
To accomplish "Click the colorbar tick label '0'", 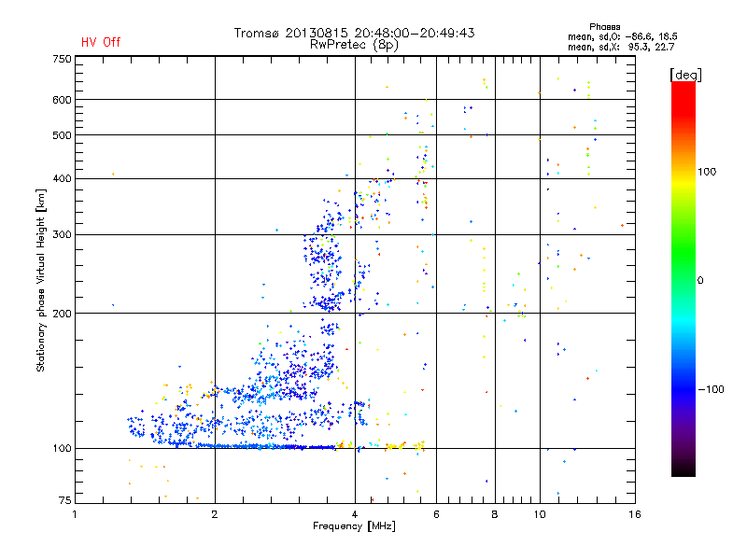I will click(700, 281).
